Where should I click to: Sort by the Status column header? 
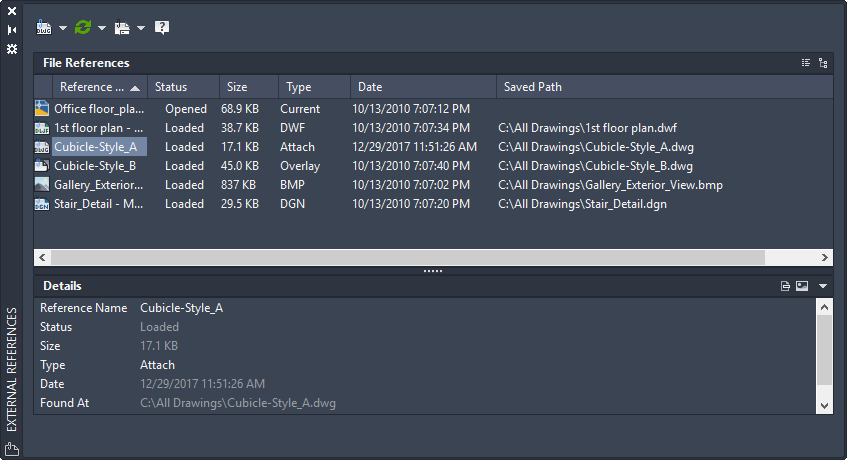point(171,87)
